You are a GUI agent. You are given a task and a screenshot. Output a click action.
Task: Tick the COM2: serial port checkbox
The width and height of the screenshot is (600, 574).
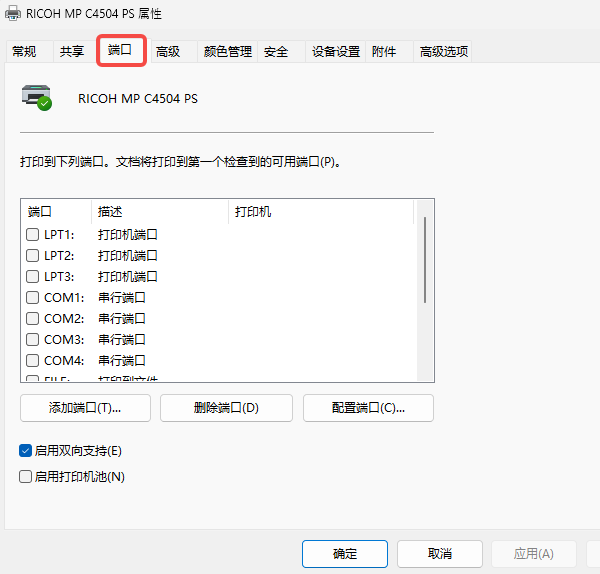[x=33, y=319]
